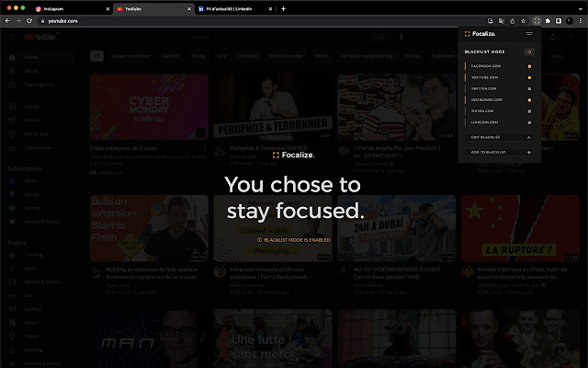Click the linkedin.com entry in blacklist

pos(484,122)
